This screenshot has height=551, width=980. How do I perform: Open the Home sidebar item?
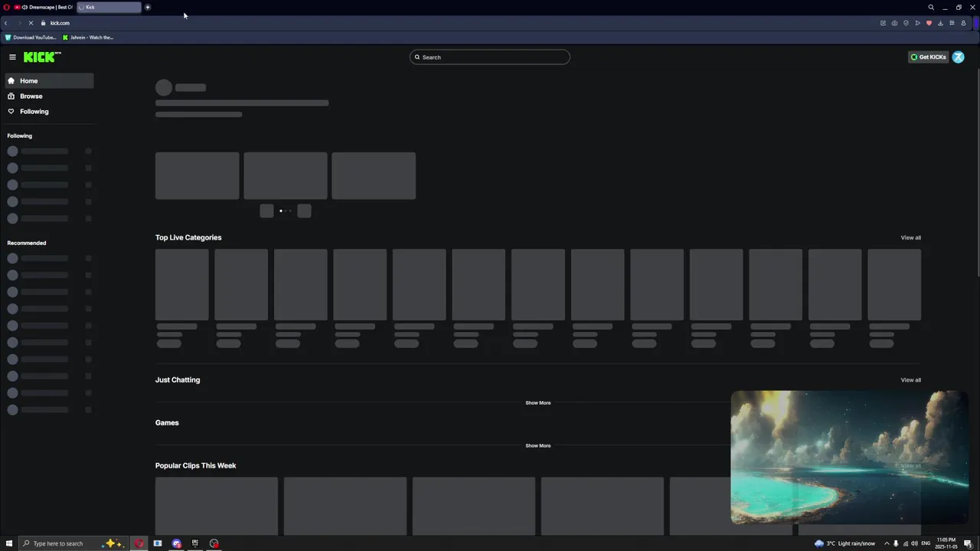click(50, 80)
